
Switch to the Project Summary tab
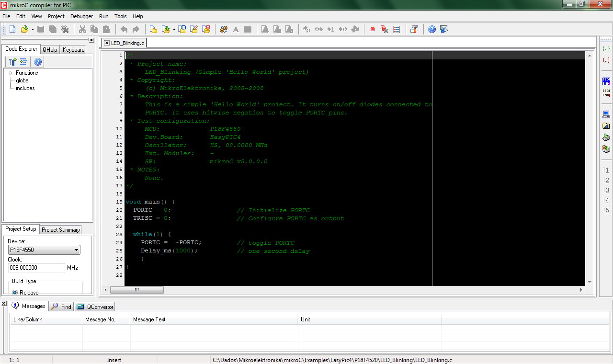[x=61, y=230]
